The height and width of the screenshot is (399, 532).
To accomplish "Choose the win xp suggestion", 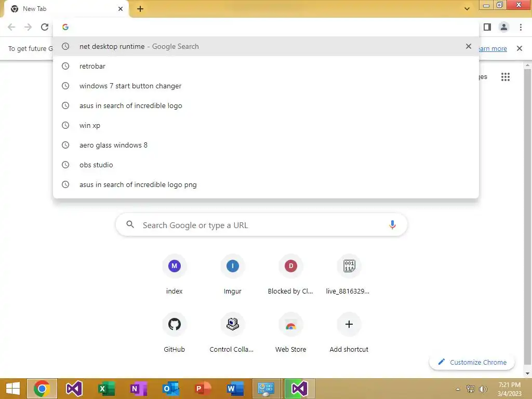I will point(266,125).
